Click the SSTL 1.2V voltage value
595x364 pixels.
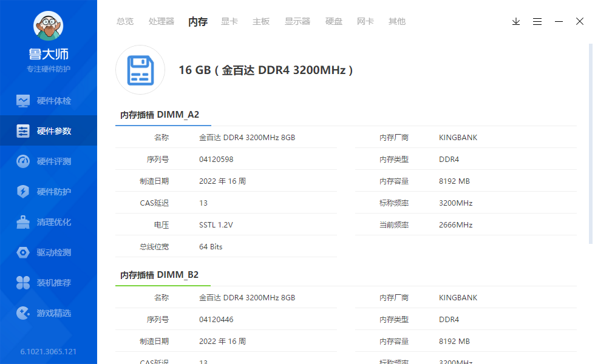(216, 225)
